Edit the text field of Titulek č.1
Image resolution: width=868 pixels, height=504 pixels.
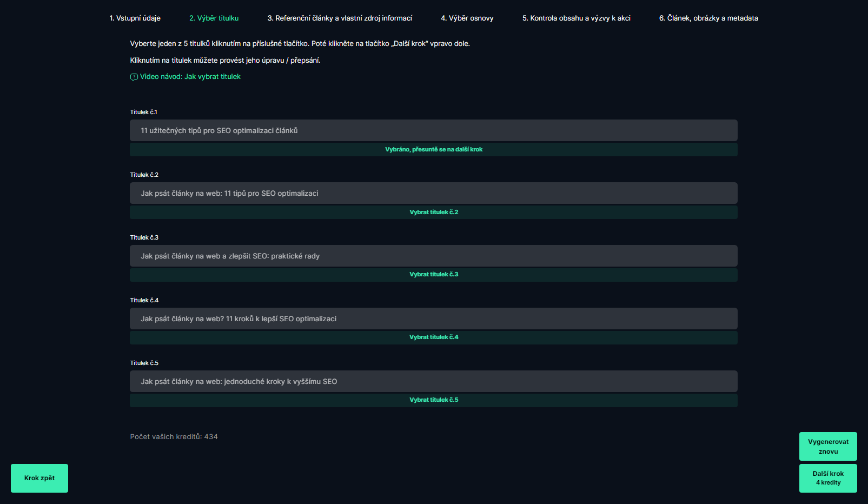(434, 130)
